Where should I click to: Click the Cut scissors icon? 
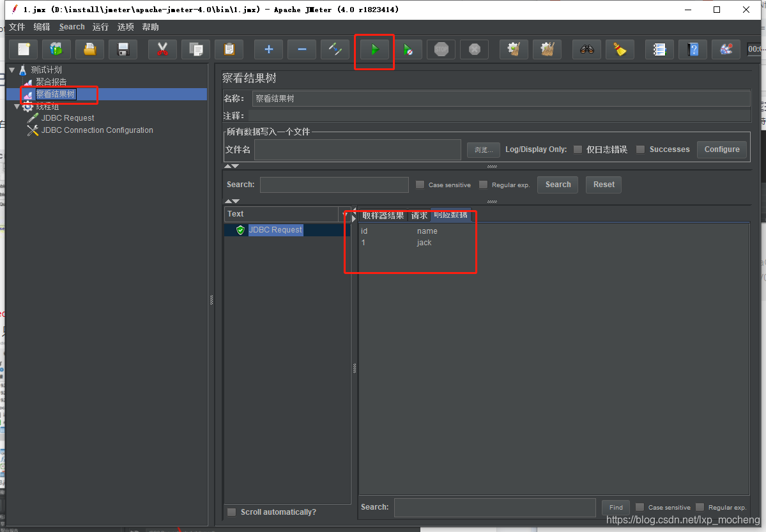click(162, 49)
